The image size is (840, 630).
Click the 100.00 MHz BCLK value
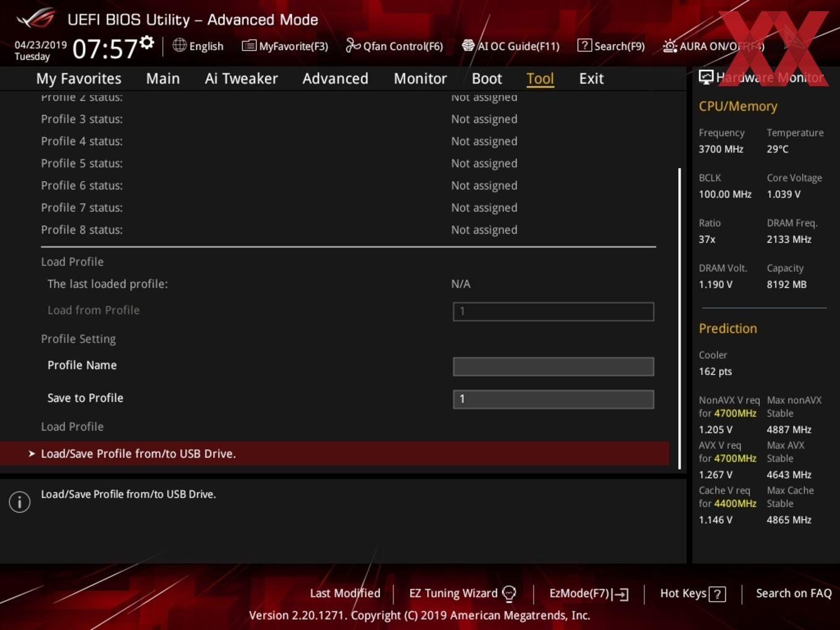(x=725, y=194)
